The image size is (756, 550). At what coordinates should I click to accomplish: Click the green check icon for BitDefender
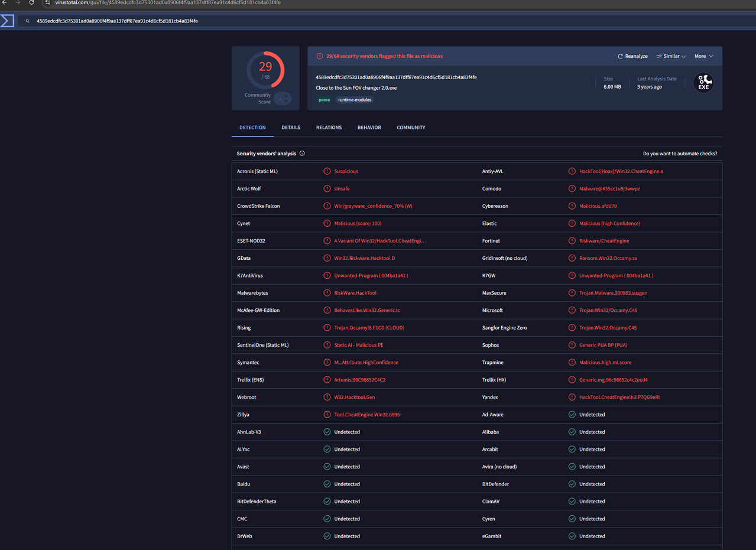[x=572, y=484]
